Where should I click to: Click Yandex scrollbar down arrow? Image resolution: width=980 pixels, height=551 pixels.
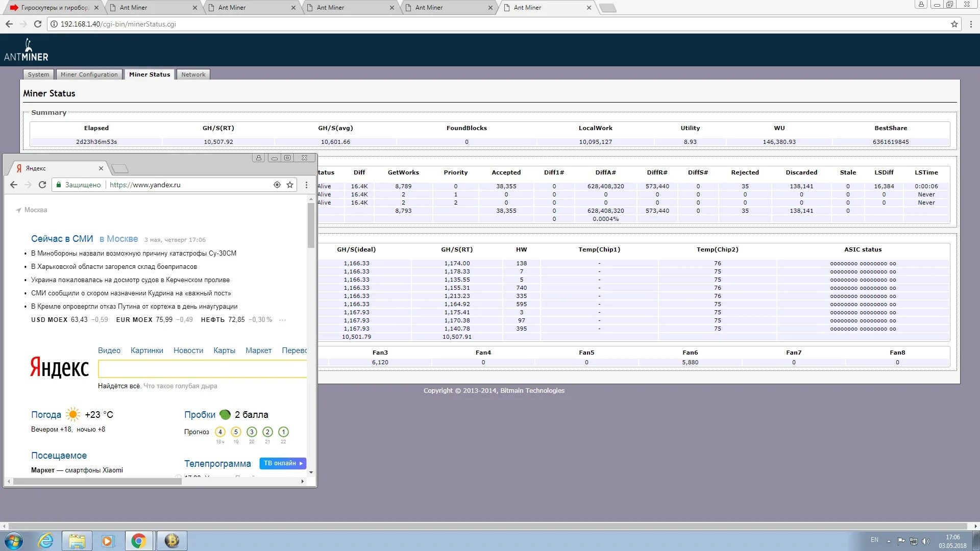[311, 472]
